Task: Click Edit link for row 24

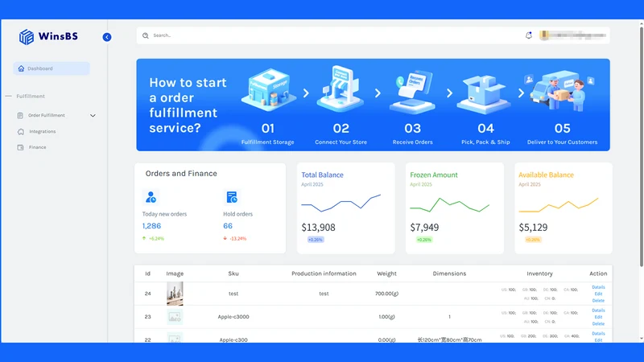Action: (x=598, y=294)
